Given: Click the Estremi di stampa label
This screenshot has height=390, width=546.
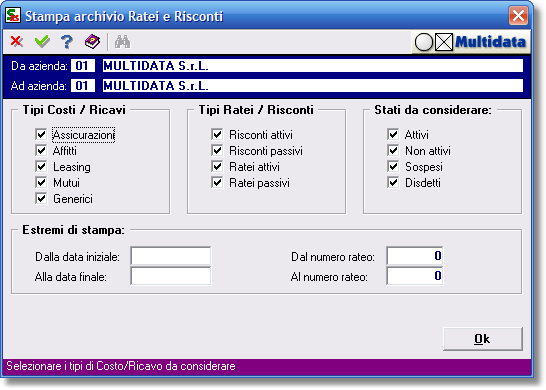Looking at the screenshot, I should coord(73,230).
